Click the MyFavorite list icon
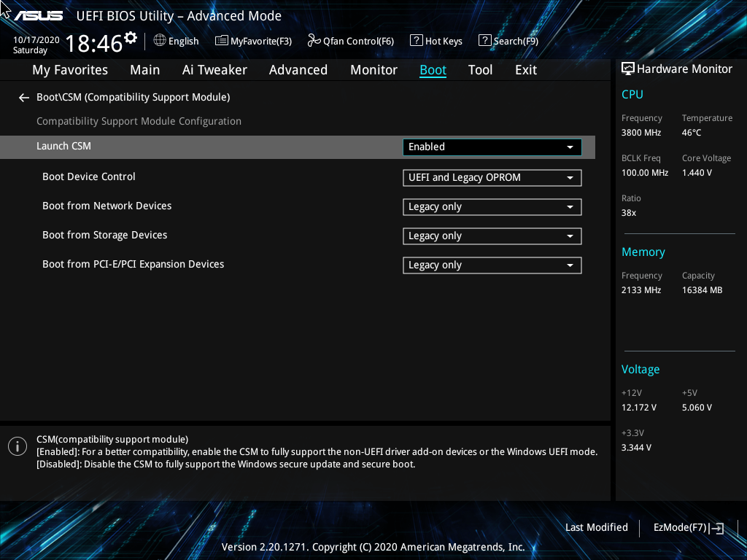 tap(222, 41)
